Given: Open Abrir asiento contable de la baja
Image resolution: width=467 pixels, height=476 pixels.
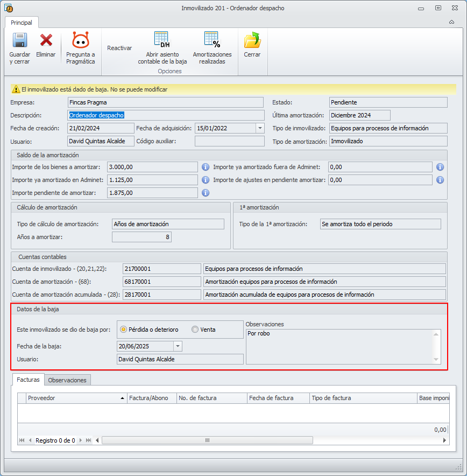Looking at the screenshot, I should tap(162, 48).
